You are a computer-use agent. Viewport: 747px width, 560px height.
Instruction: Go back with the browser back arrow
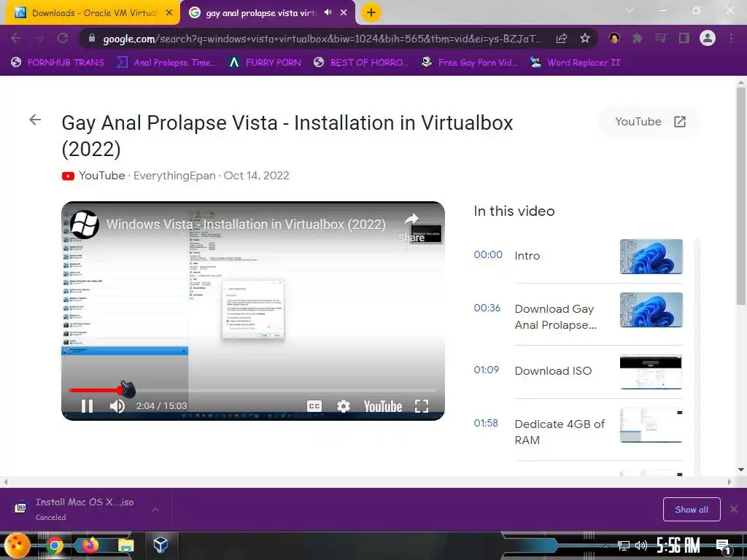(x=16, y=38)
